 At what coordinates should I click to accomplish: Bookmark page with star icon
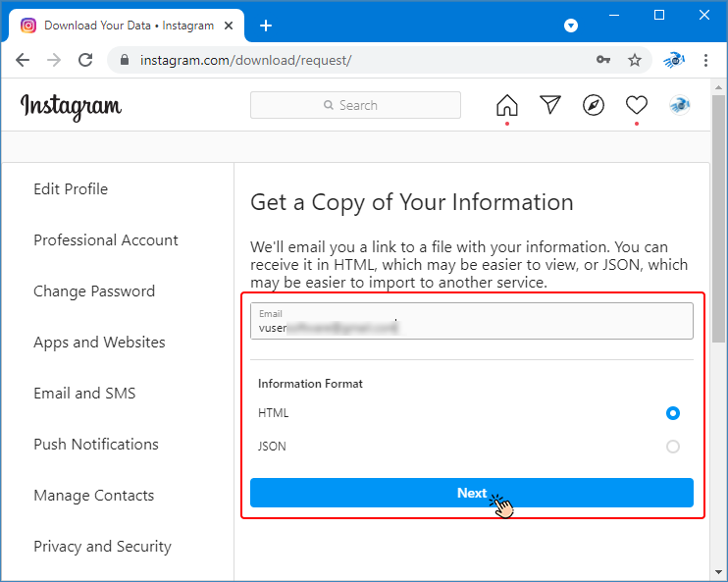(634, 60)
